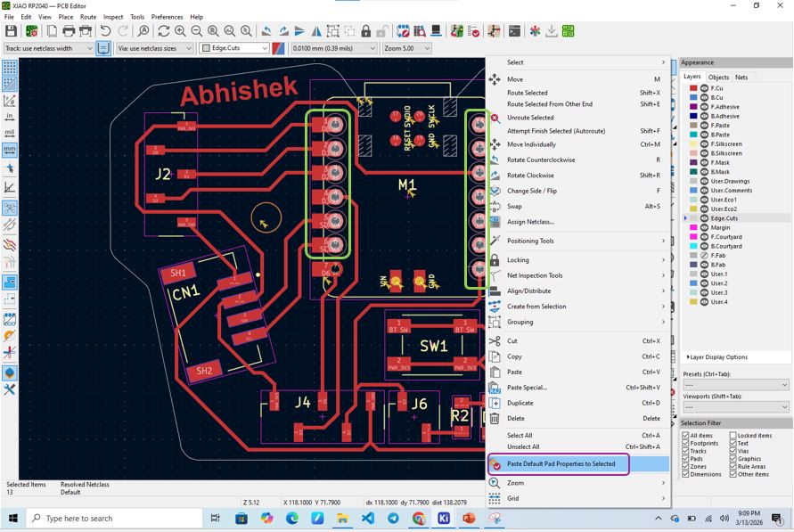Open KiCad from the Windows taskbar
The height and width of the screenshot is (532, 794).
tap(444, 519)
